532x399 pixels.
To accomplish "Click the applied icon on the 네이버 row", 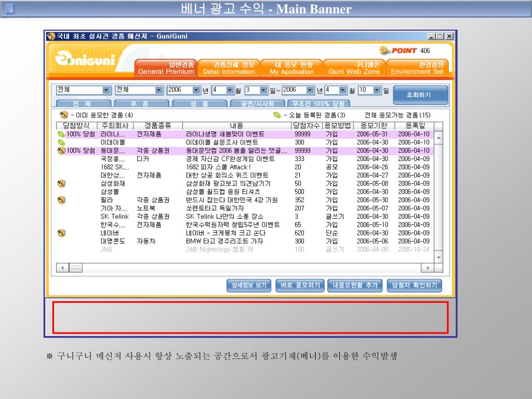I will [x=61, y=233].
